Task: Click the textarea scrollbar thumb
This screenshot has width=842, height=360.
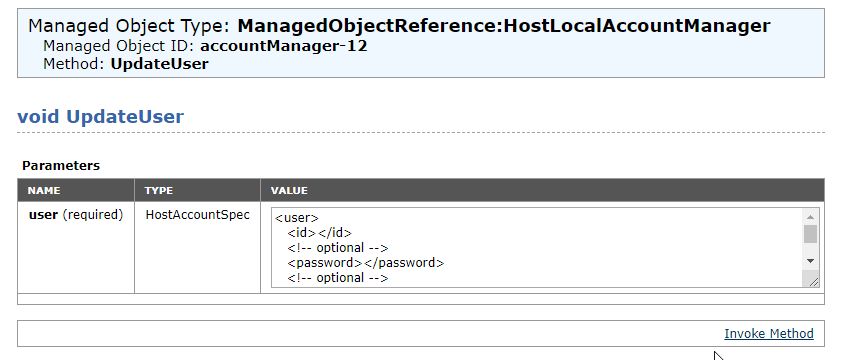Action: point(810,234)
